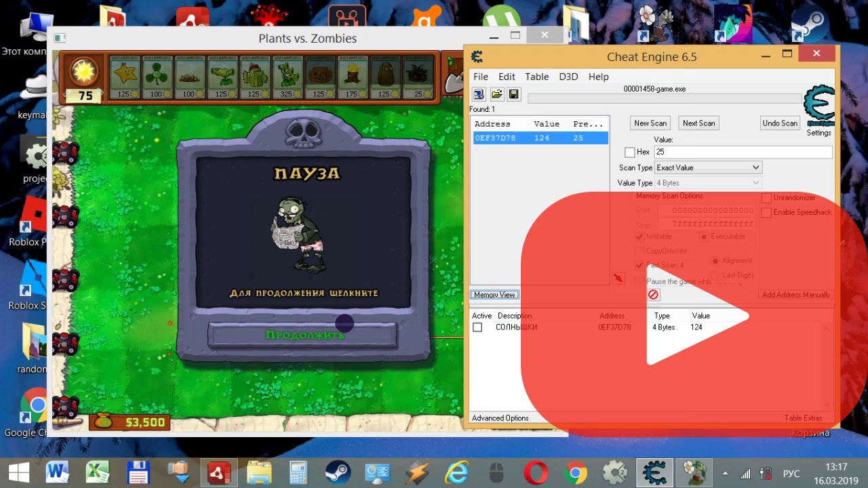Select the Pumpkin seed packet
Image resolution: width=868 pixels, height=488 pixels.
[x=319, y=77]
